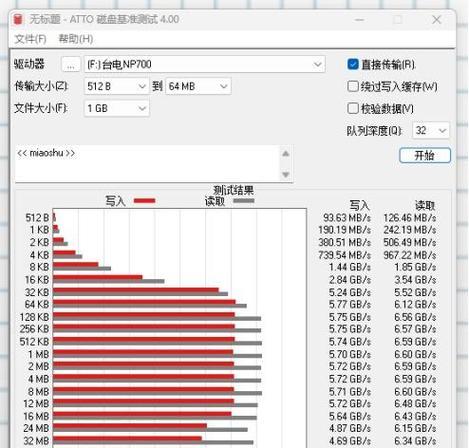Open the queue depth 32 dropdown

[x=431, y=130]
